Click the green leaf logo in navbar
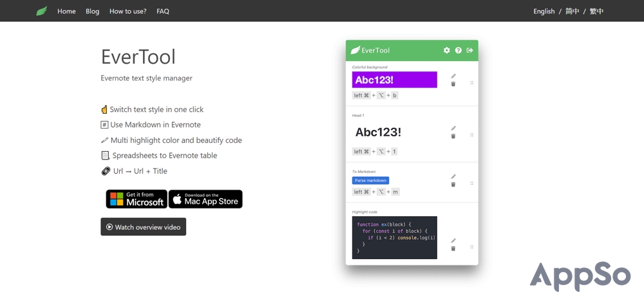Viewport: 644px width, 308px height. pos(42,11)
